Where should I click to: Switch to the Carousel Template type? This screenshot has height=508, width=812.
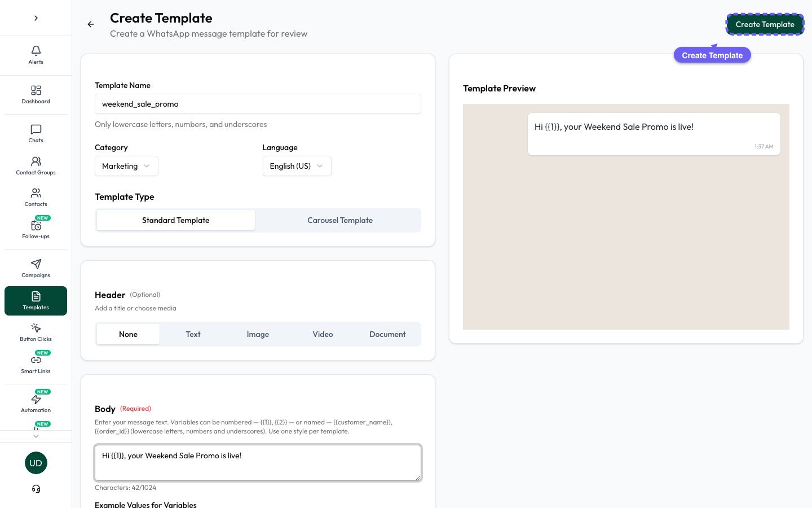[340, 220]
